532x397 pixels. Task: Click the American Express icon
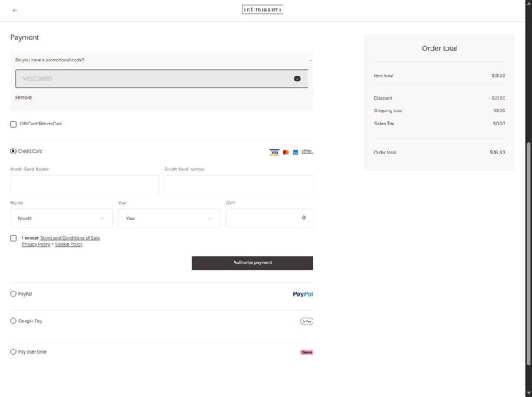click(296, 153)
